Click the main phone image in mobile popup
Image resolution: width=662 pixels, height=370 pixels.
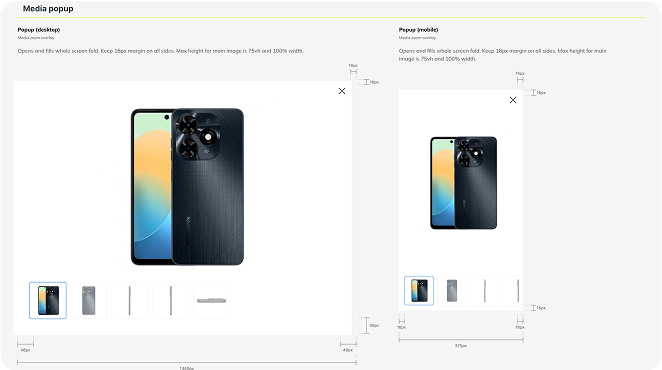pos(464,183)
